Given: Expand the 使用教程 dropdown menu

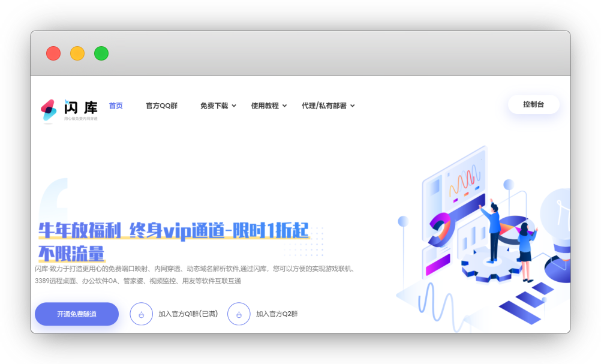Looking at the screenshot, I should (x=268, y=106).
